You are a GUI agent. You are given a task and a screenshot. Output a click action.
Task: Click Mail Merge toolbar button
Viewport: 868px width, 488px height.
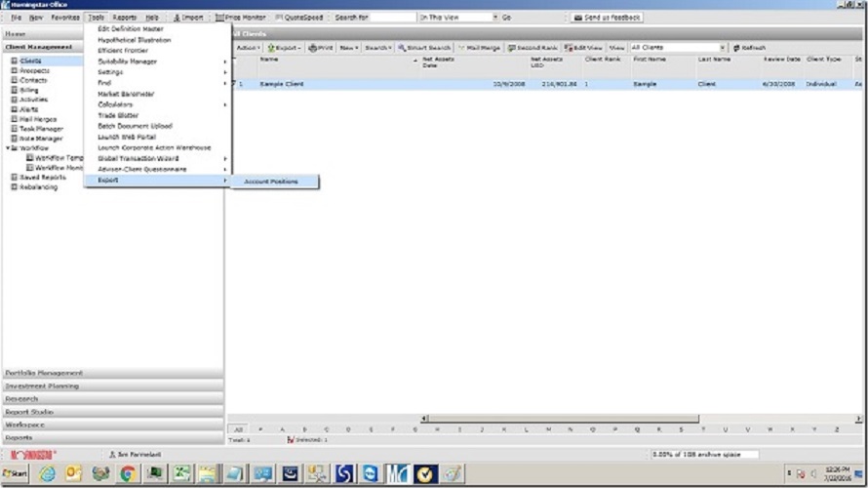pos(479,48)
